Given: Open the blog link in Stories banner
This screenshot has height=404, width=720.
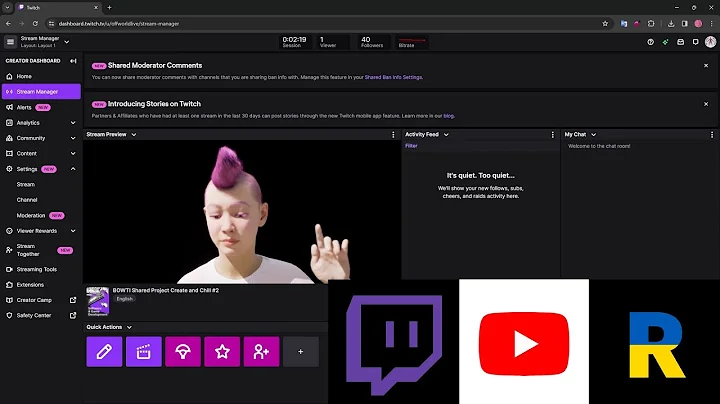Looking at the screenshot, I should [x=449, y=116].
